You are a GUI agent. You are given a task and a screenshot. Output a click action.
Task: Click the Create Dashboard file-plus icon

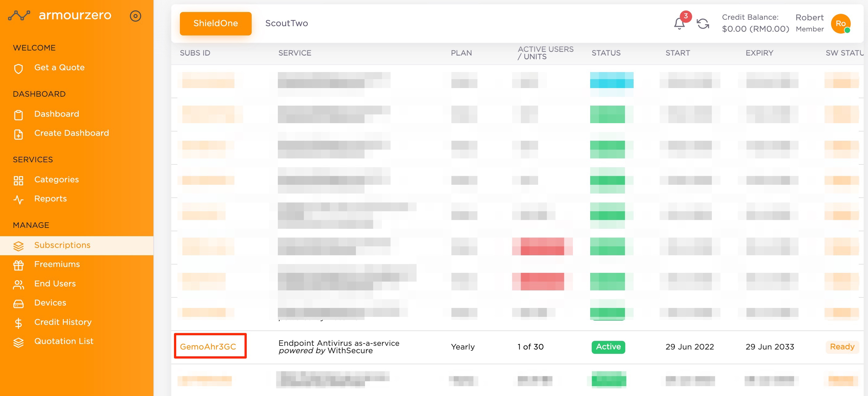(18, 134)
